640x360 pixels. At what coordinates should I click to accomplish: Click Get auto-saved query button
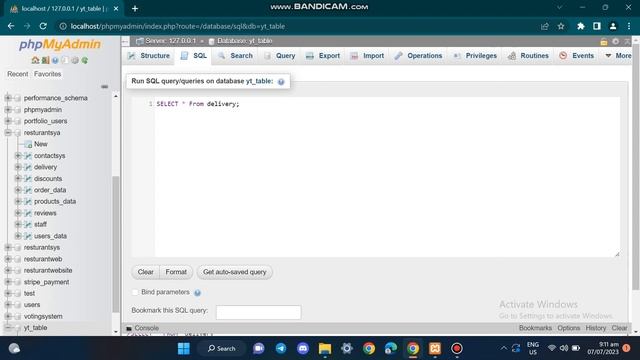pyautogui.click(x=234, y=272)
